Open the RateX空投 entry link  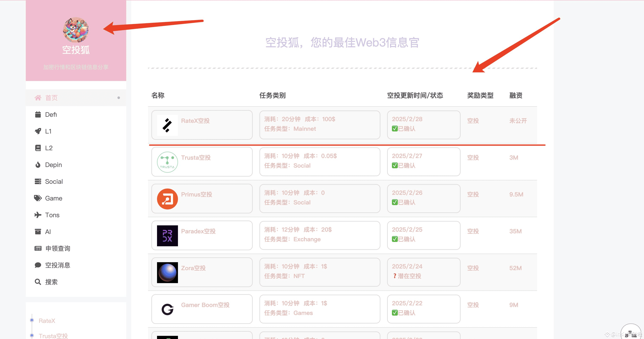tap(196, 121)
